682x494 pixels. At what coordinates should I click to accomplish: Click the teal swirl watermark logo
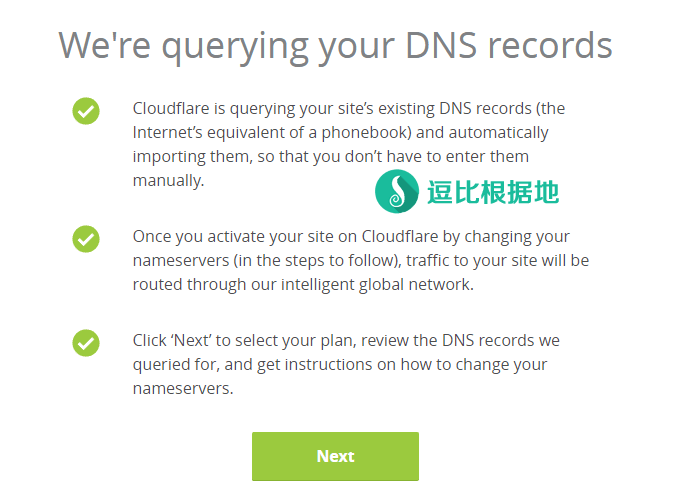pyautogui.click(x=396, y=191)
